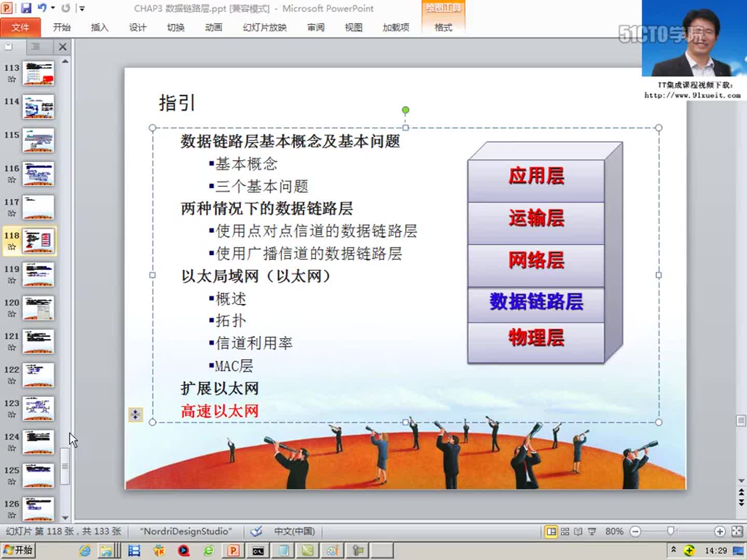Go to the previous slide using double-up arrow
This screenshot has height=560, width=747.
tap(741, 492)
